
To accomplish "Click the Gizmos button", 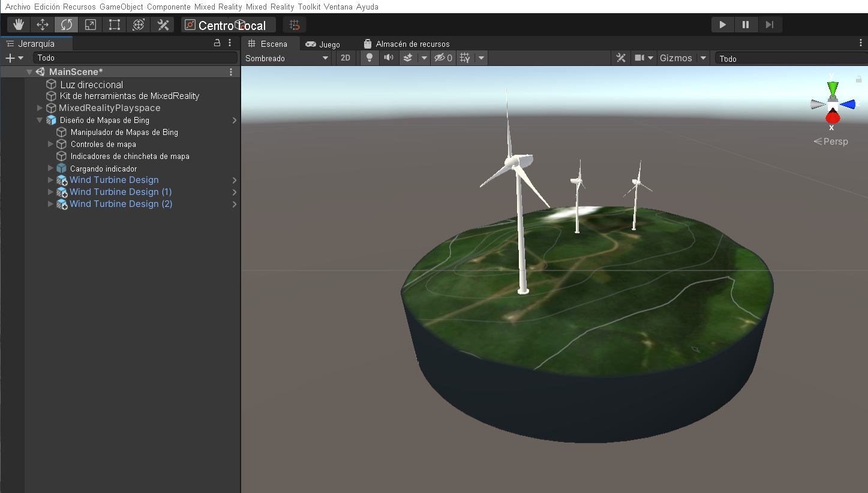I will tap(676, 58).
